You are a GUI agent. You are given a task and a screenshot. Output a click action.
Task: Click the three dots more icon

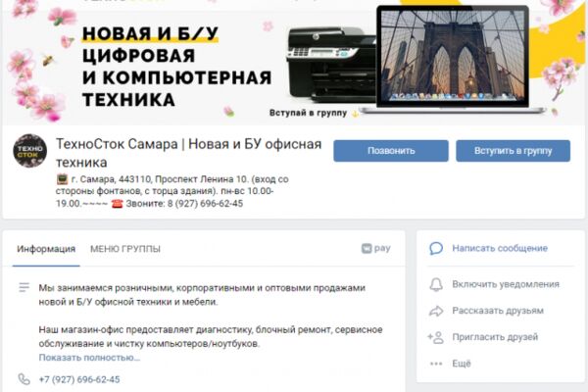click(436, 364)
